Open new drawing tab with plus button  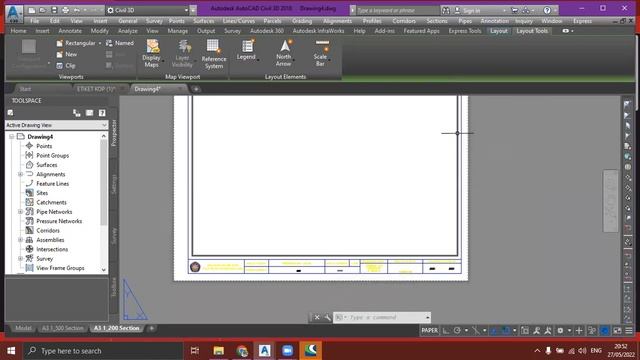[196, 89]
